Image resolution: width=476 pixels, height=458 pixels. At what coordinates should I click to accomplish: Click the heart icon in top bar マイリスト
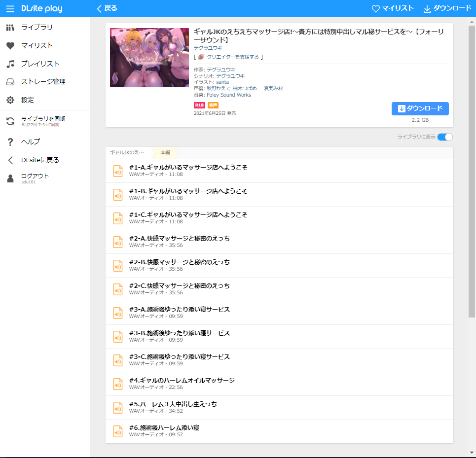tap(375, 9)
